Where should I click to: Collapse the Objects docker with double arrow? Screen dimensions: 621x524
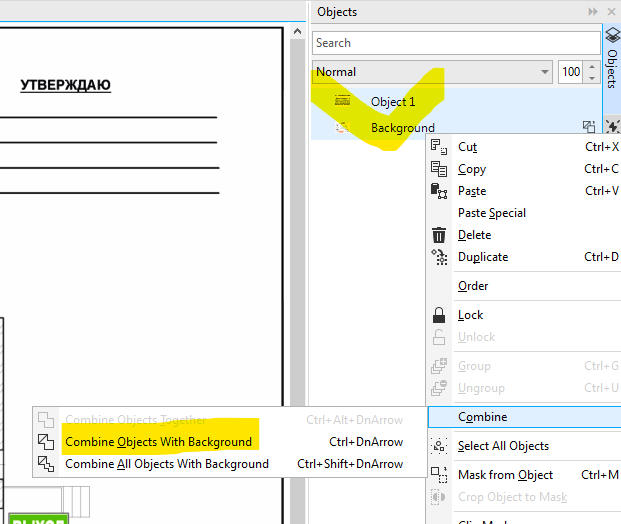tap(593, 12)
